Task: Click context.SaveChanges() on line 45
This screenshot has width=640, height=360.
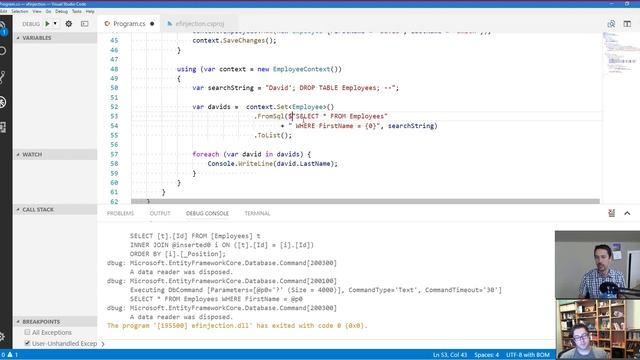Action: coord(234,40)
